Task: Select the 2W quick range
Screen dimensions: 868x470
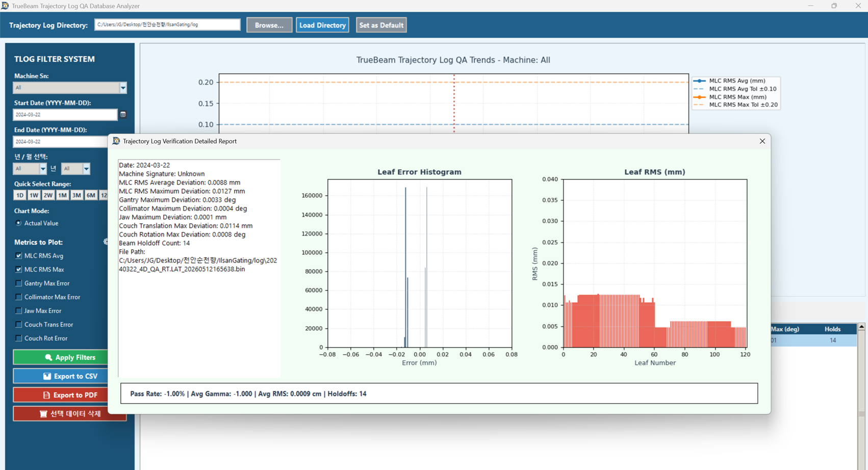Action: tap(48, 195)
